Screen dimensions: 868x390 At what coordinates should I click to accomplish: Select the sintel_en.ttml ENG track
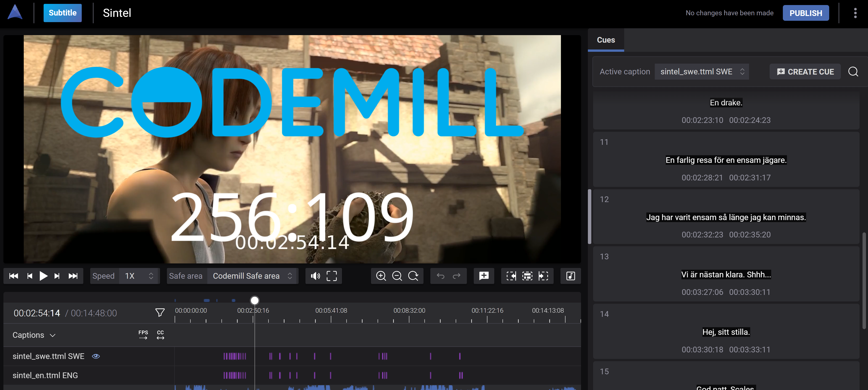tap(45, 375)
